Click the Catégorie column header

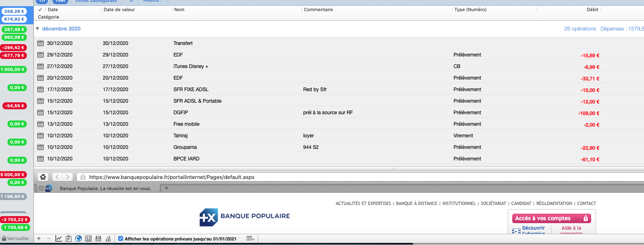(x=48, y=17)
